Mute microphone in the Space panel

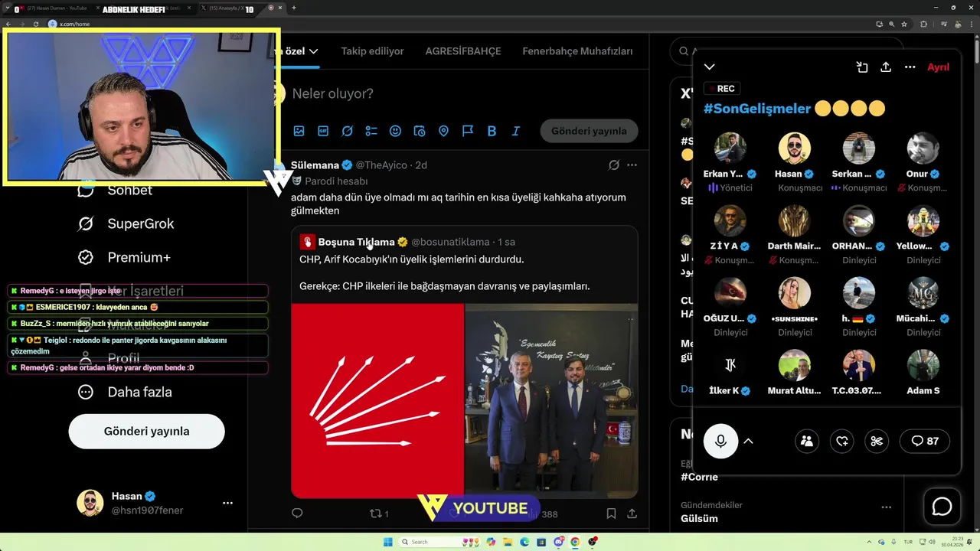click(x=720, y=441)
